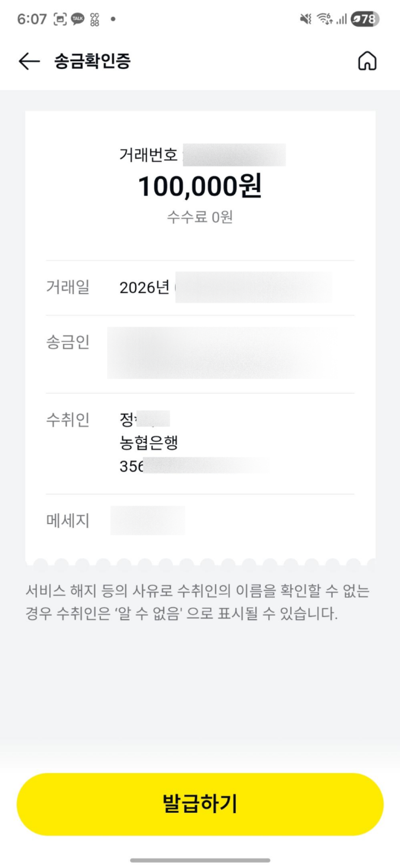Tap the clock showing 6:07
The width and height of the screenshot is (400, 868).
click(32, 19)
